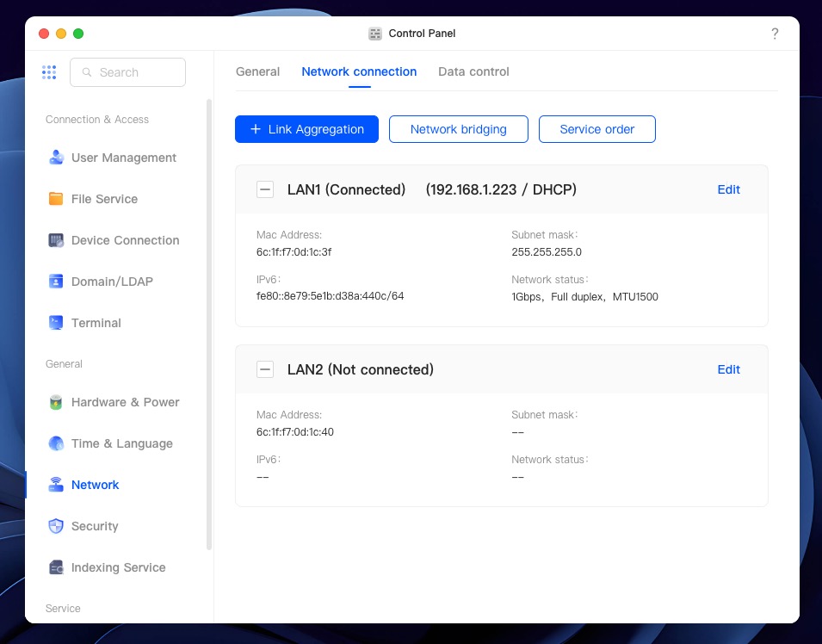Click the File Service folder icon
The width and height of the screenshot is (822, 644).
[x=56, y=199]
